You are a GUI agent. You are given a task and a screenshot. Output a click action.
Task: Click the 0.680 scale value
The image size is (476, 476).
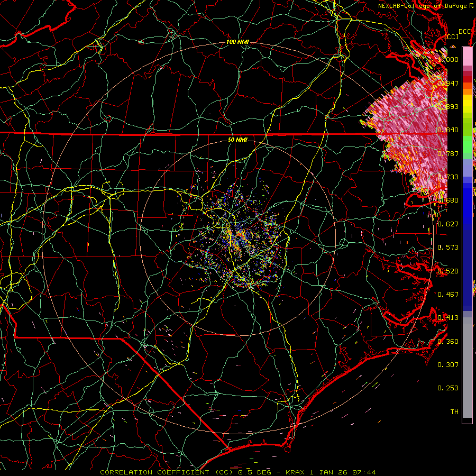(448, 200)
